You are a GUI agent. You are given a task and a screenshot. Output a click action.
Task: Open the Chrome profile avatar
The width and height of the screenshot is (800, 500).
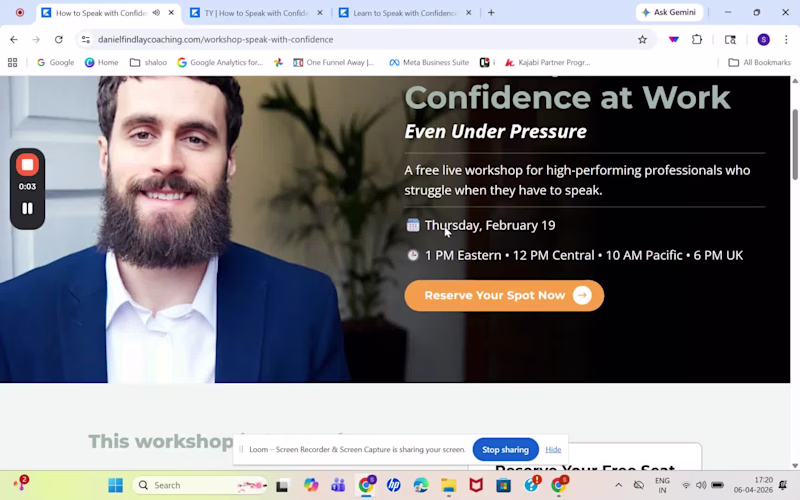point(763,39)
